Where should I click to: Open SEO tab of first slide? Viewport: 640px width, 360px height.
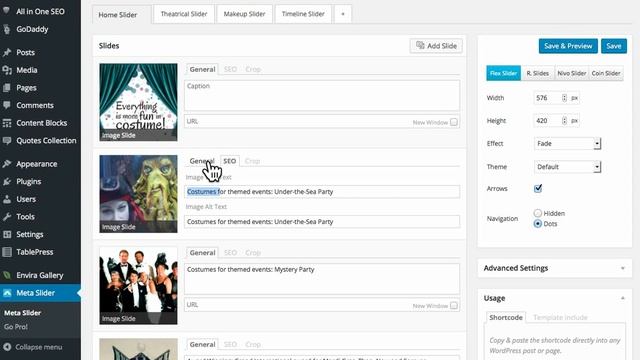point(230,69)
